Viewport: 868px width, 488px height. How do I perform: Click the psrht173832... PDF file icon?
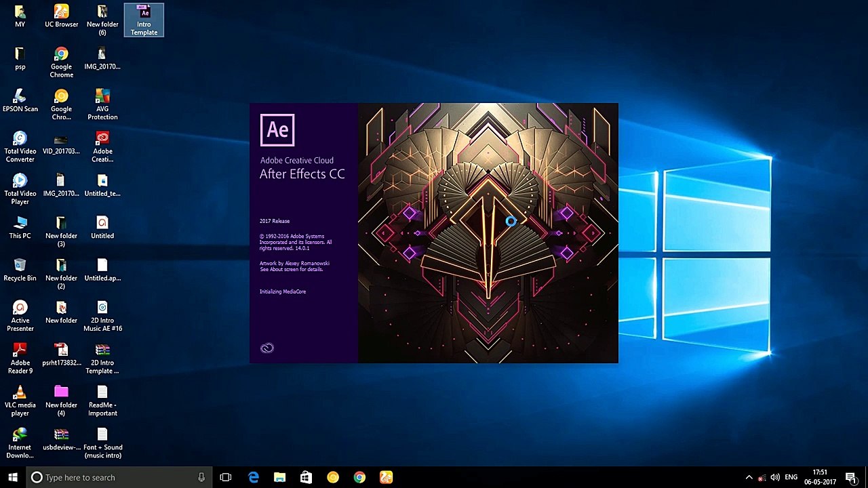click(61, 354)
